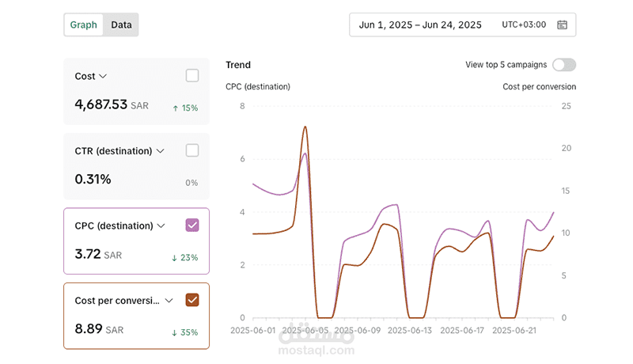
Task: Uncheck the Cost per conversion checkbox
Action: (x=192, y=300)
